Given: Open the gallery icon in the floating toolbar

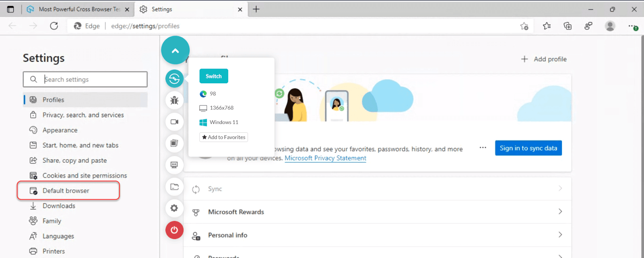Looking at the screenshot, I should click(x=174, y=143).
